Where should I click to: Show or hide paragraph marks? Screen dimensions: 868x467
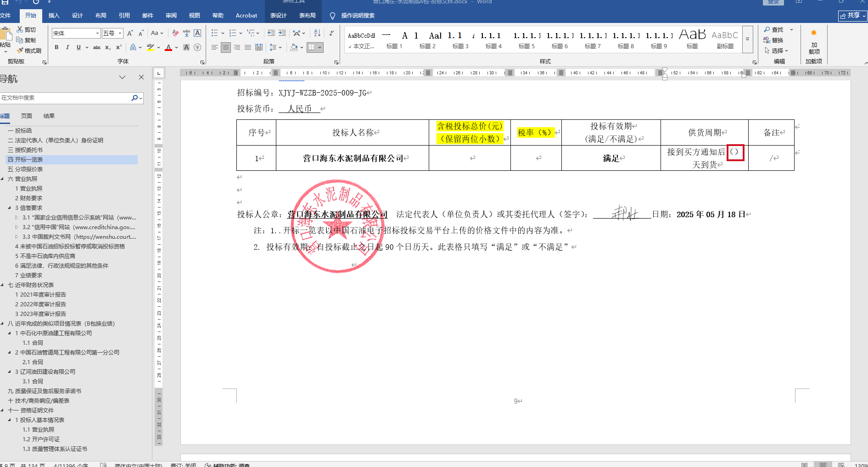(x=331, y=33)
